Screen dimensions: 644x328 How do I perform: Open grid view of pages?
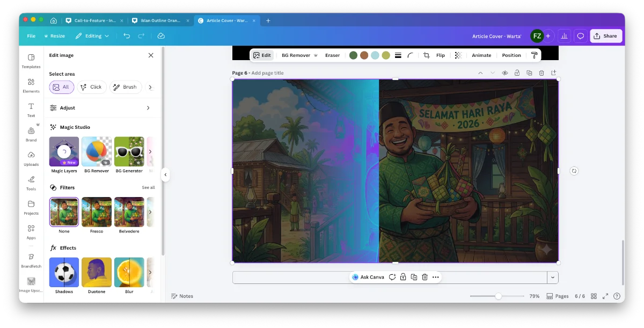[x=594, y=296]
